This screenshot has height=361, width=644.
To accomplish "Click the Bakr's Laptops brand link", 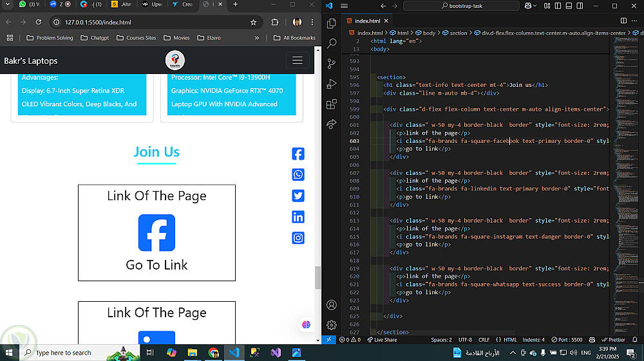I will pos(31,60).
